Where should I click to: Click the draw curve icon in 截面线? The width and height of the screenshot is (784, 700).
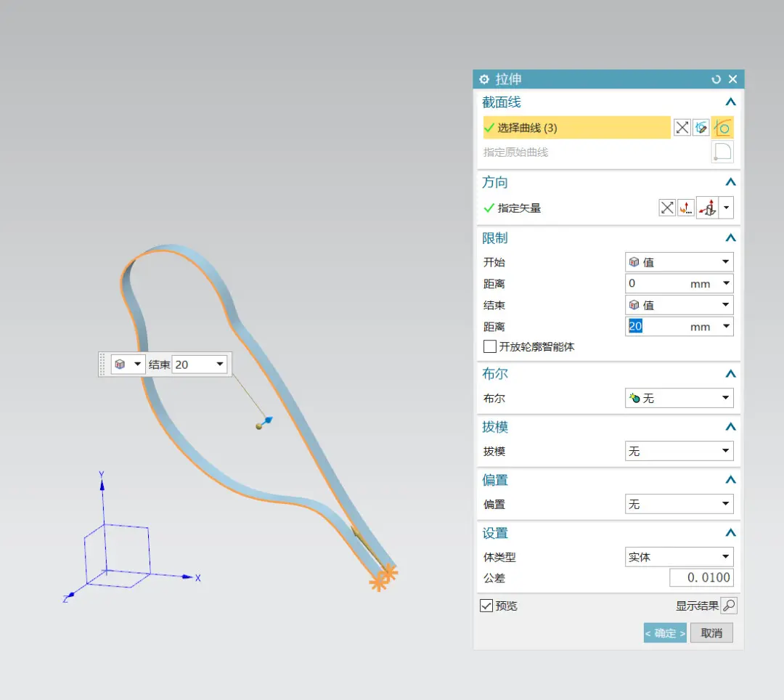[701, 128]
